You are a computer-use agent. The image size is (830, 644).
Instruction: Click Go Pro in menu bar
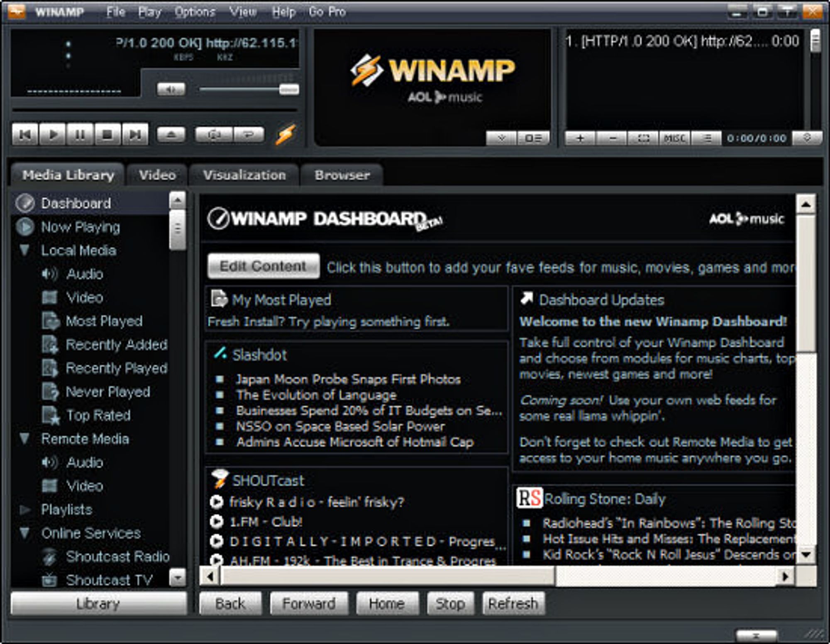coord(327,12)
